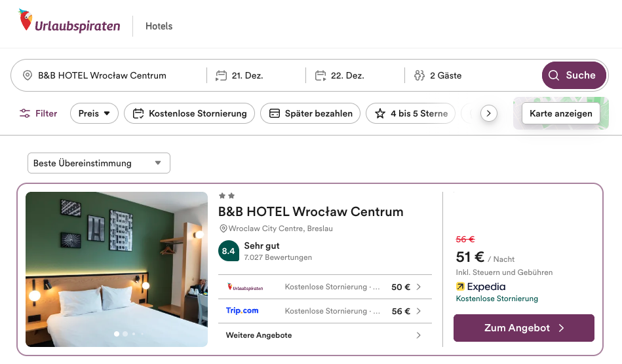
Task: Click the check-out calendar icon
Action: coord(321,75)
